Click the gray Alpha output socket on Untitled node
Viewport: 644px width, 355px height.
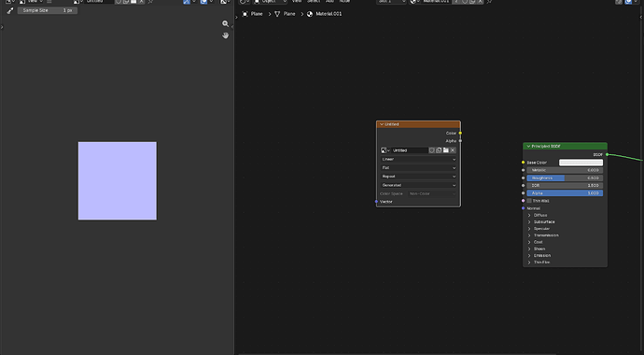[460, 141]
